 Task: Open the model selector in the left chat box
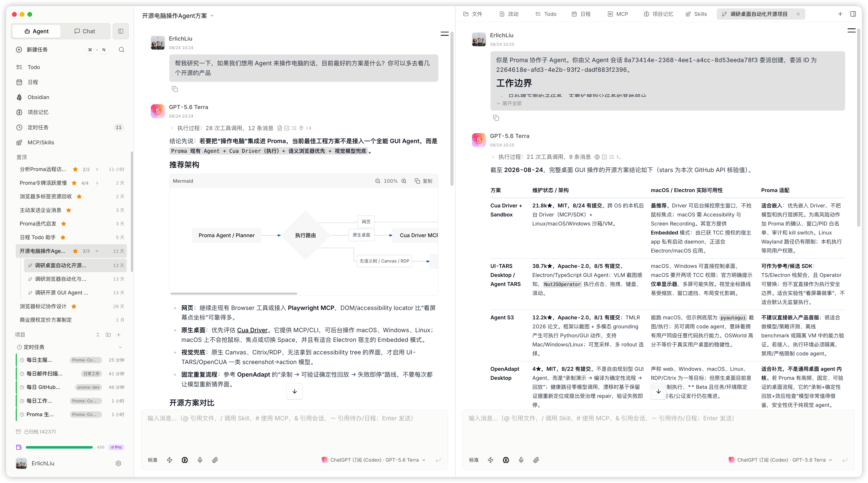pos(374,460)
